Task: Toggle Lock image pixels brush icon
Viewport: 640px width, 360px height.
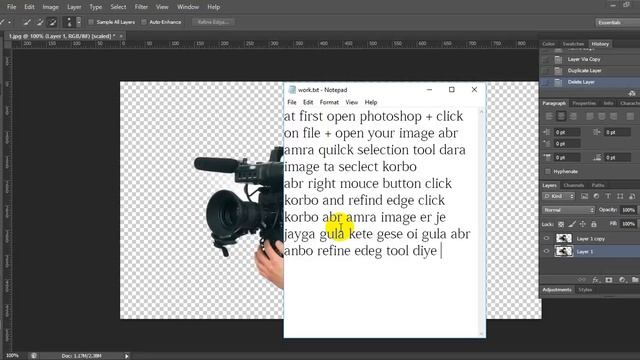Action: [572, 224]
